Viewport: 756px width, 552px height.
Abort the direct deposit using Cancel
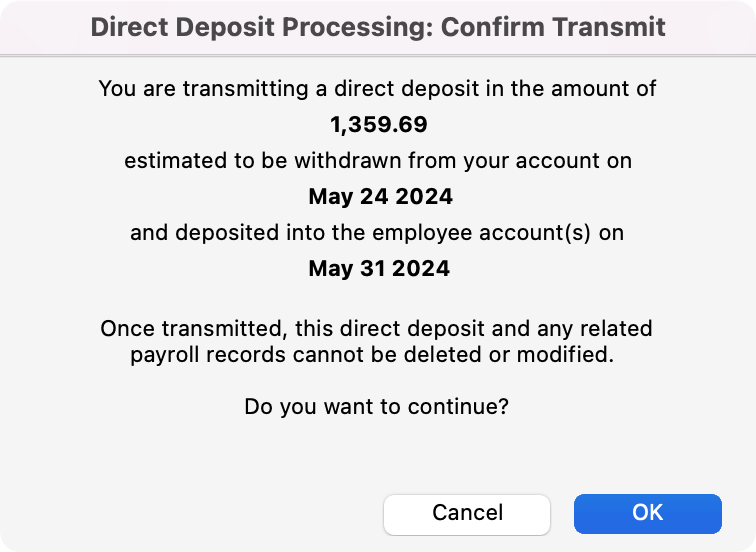(x=467, y=513)
